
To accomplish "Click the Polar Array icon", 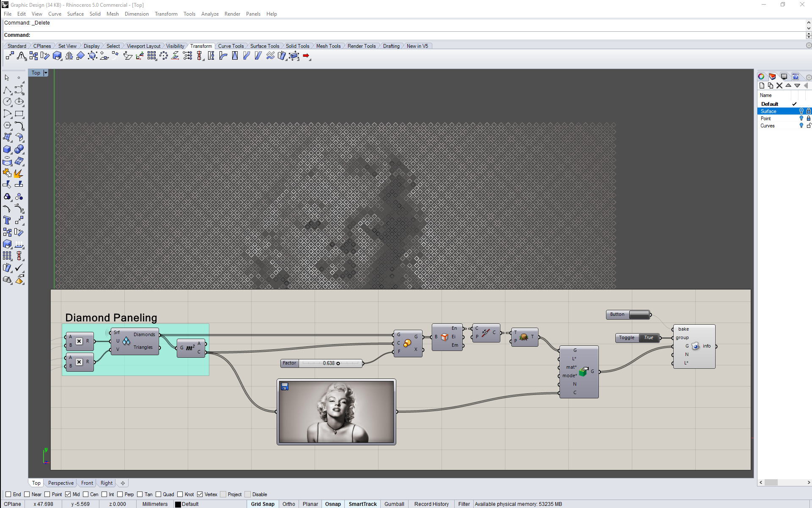I will (164, 56).
